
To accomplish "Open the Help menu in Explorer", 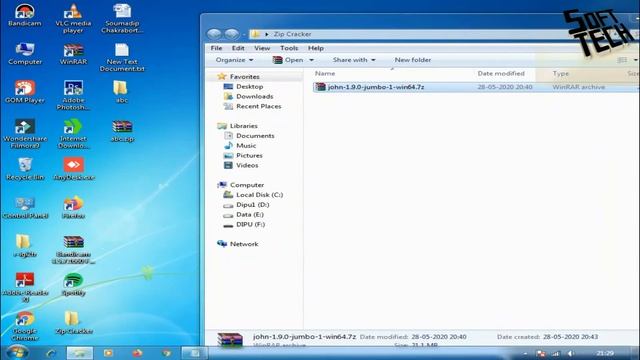I will pyautogui.click(x=316, y=48).
